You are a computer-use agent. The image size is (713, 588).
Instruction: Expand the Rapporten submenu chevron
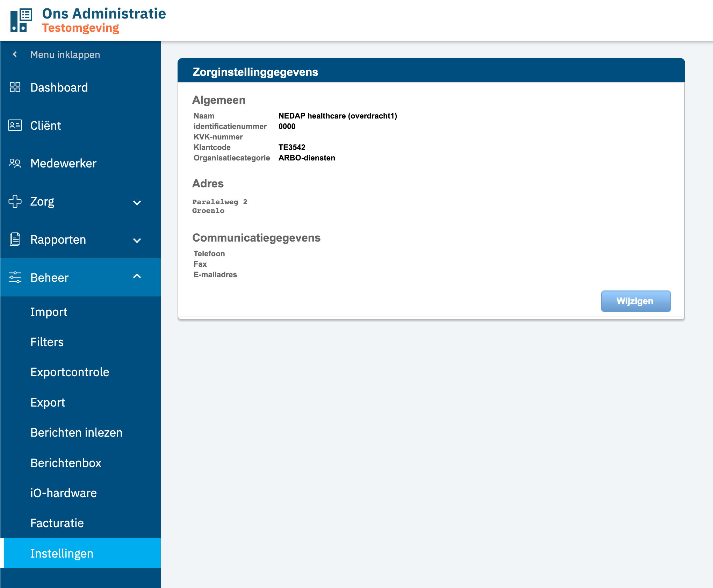(137, 240)
